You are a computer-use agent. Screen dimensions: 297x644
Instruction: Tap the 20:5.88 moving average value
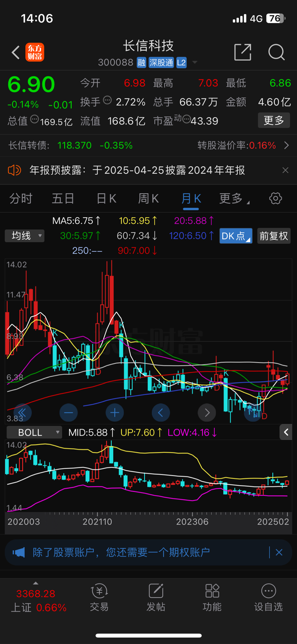[194, 221]
